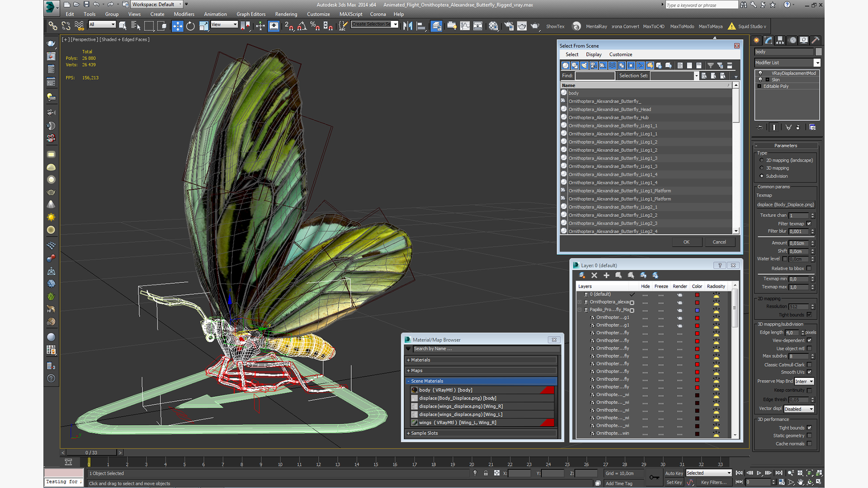Click the Play Animation button
The width and height of the screenshot is (868, 488).
click(x=759, y=473)
